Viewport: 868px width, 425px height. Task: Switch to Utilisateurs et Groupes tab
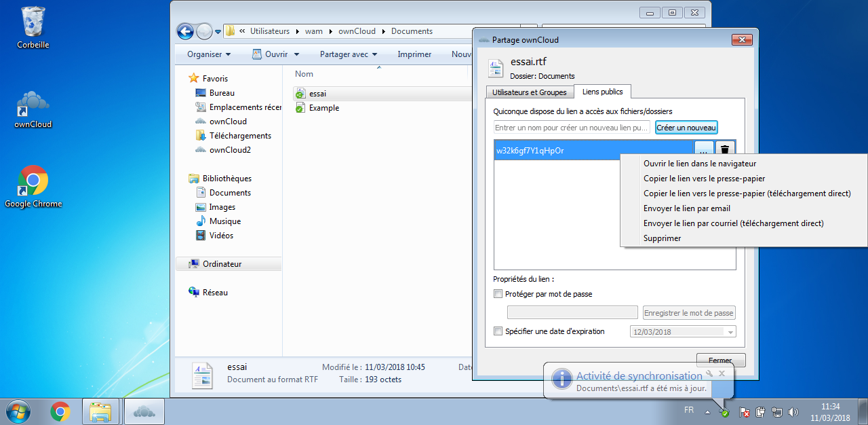coord(530,92)
